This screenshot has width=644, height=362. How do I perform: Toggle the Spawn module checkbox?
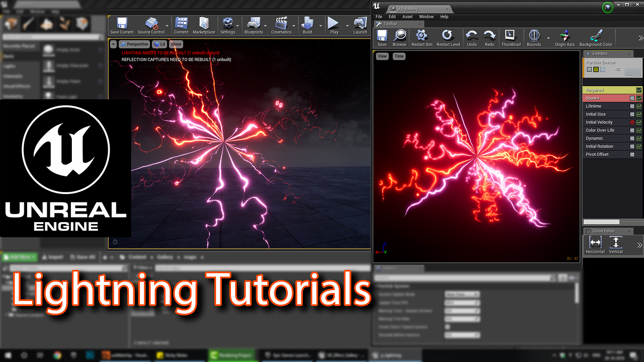[632, 98]
